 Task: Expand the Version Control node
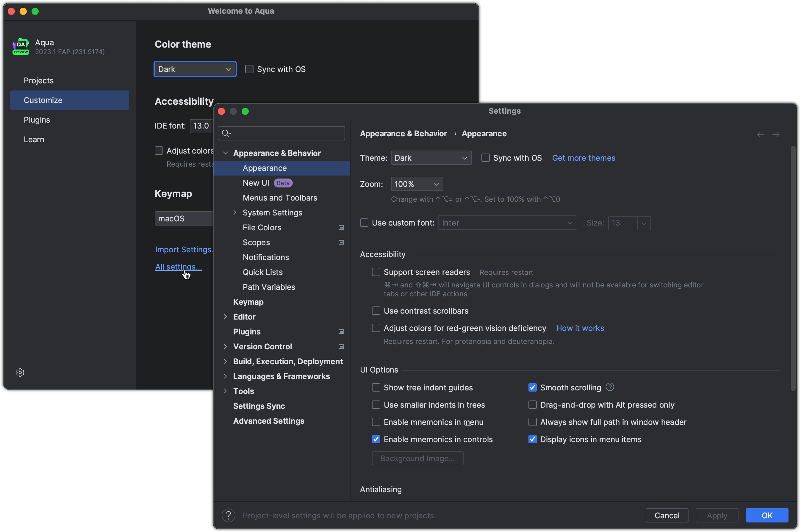(225, 346)
